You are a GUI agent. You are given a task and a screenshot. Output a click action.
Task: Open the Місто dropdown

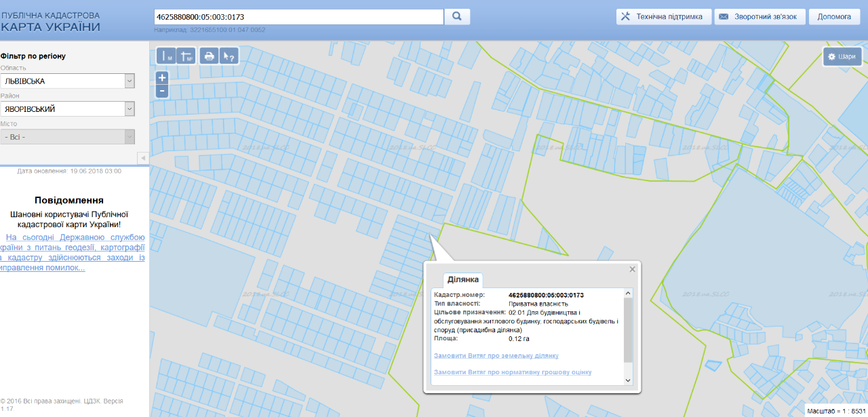point(68,137)
